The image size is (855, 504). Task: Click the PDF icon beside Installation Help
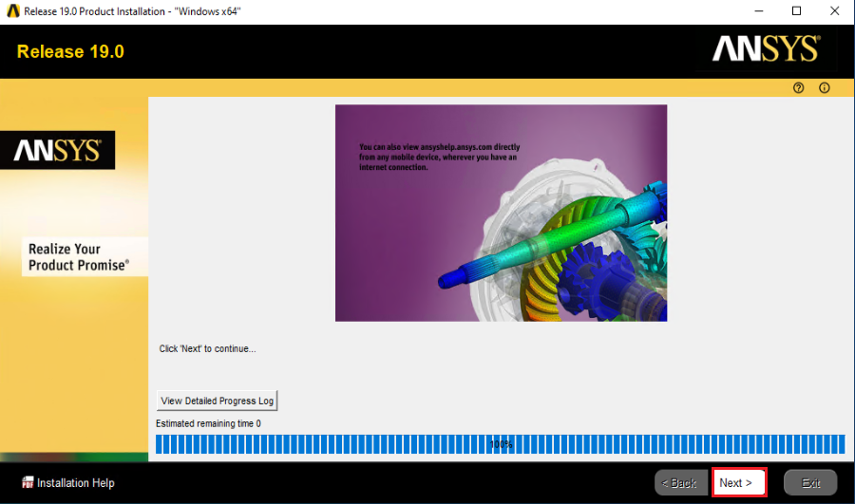[28, 482]
